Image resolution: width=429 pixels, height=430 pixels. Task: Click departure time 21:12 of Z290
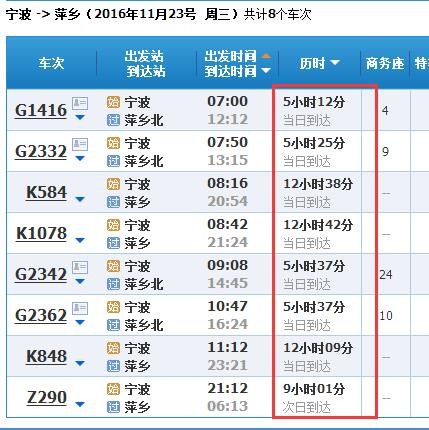tap(228, 388)
